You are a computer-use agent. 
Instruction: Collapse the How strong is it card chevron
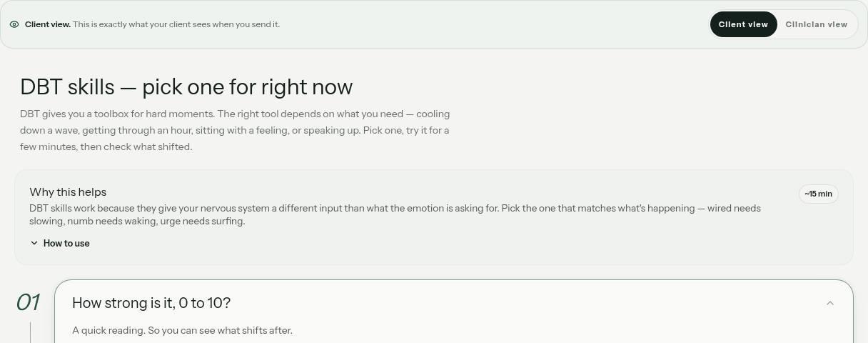tap(830, 303)
